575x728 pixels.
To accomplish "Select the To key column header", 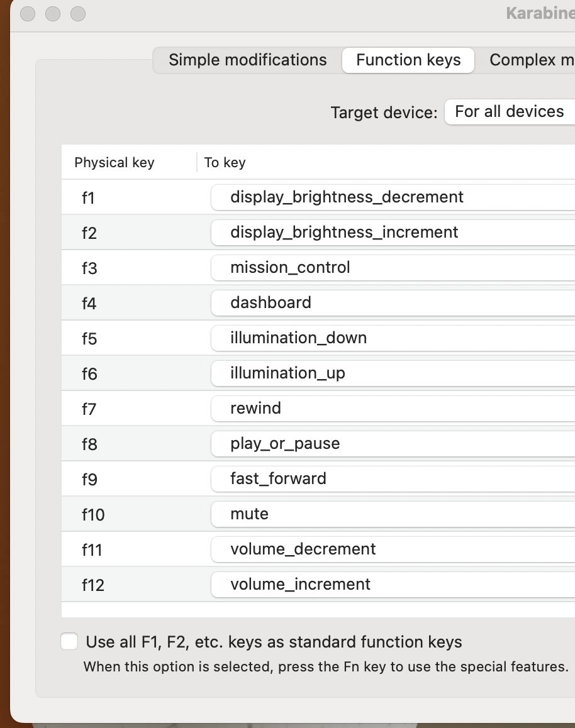I will [x=224, y=162].
